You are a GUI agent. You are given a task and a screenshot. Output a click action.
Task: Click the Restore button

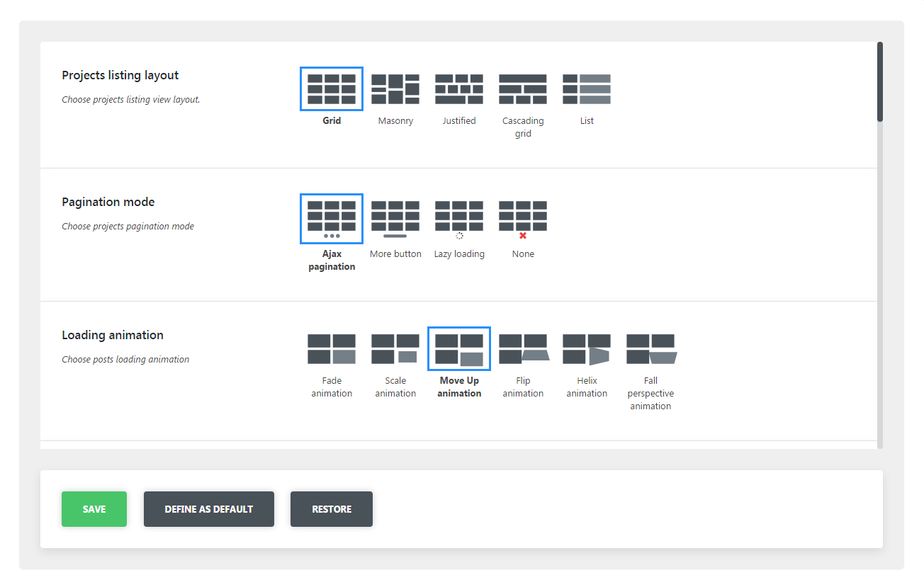click(332, 509)
